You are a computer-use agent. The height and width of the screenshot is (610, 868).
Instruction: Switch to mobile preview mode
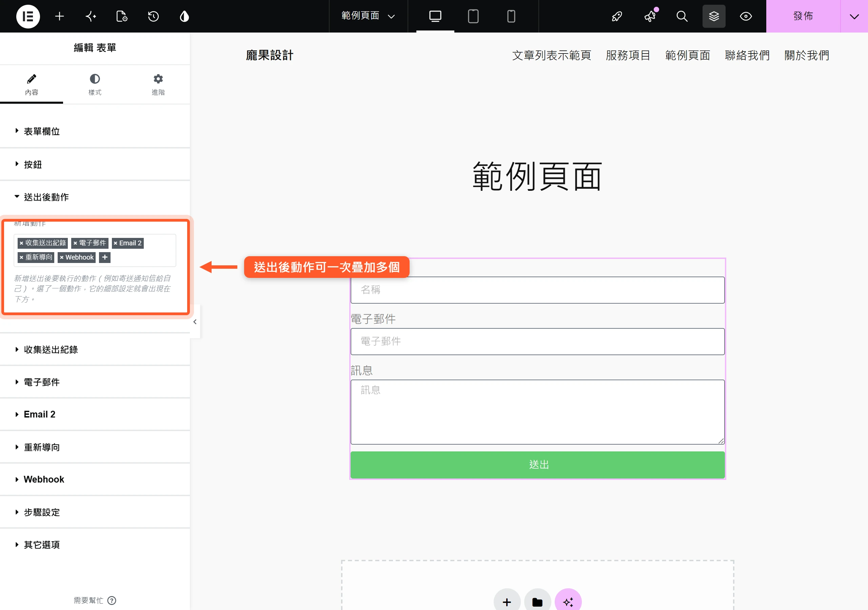(x=511, y=16)
